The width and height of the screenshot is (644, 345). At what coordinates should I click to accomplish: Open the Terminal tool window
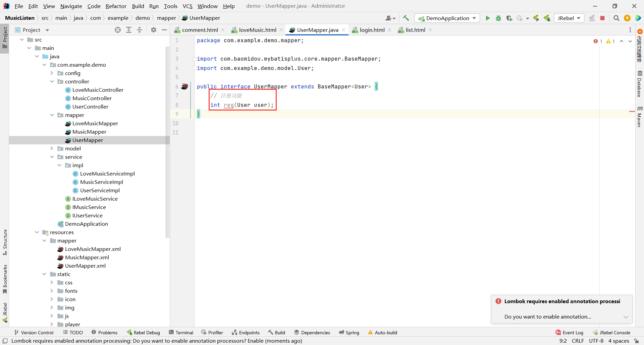(181, 332)
